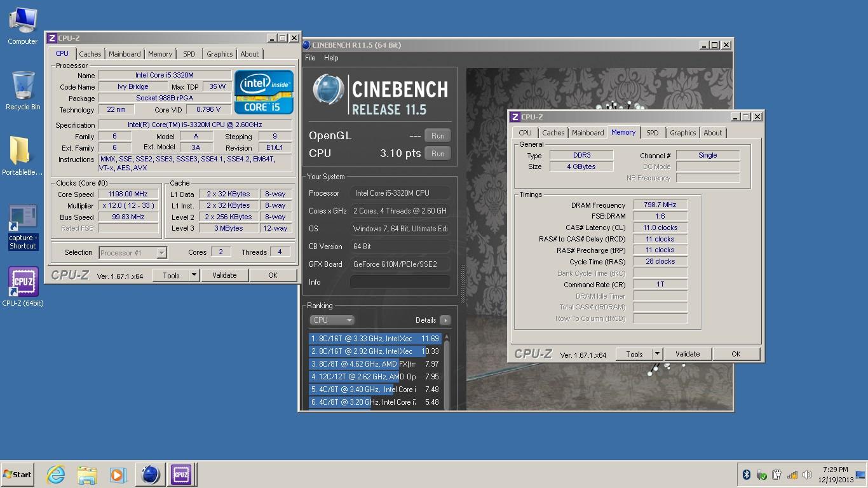Click the network signal tray icon
The height and width of the screenshot is (488, 868).
click(792, 475)
